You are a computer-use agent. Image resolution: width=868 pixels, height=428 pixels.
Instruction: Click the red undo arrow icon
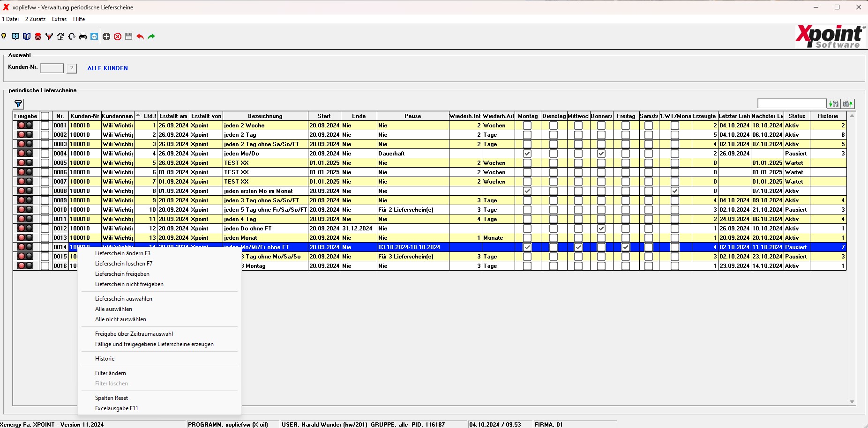tap(140, 37)
